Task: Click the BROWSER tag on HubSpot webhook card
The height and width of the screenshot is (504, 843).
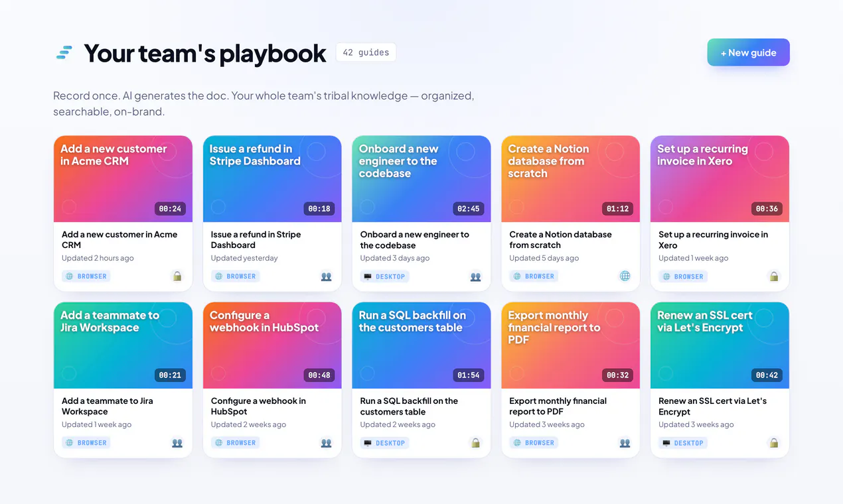Action: [x=236, y=442]
